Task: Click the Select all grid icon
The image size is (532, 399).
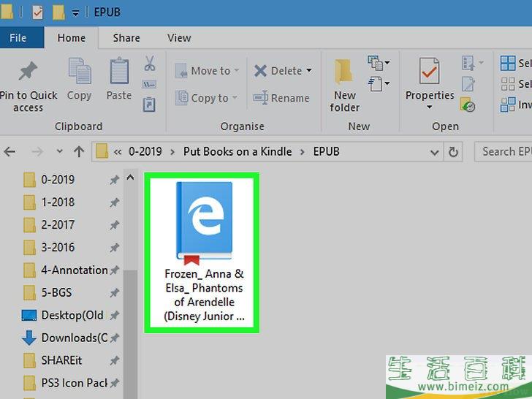Action: click(508, 63)
